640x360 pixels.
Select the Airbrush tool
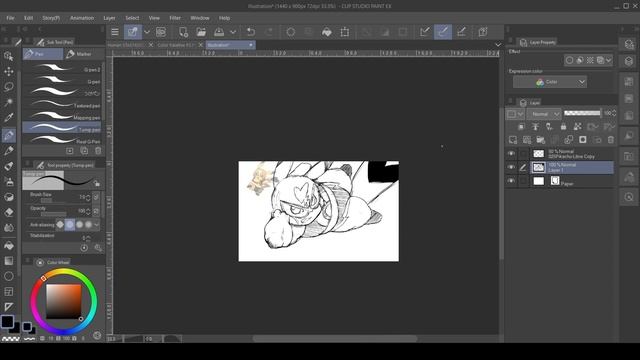[9, 182]
